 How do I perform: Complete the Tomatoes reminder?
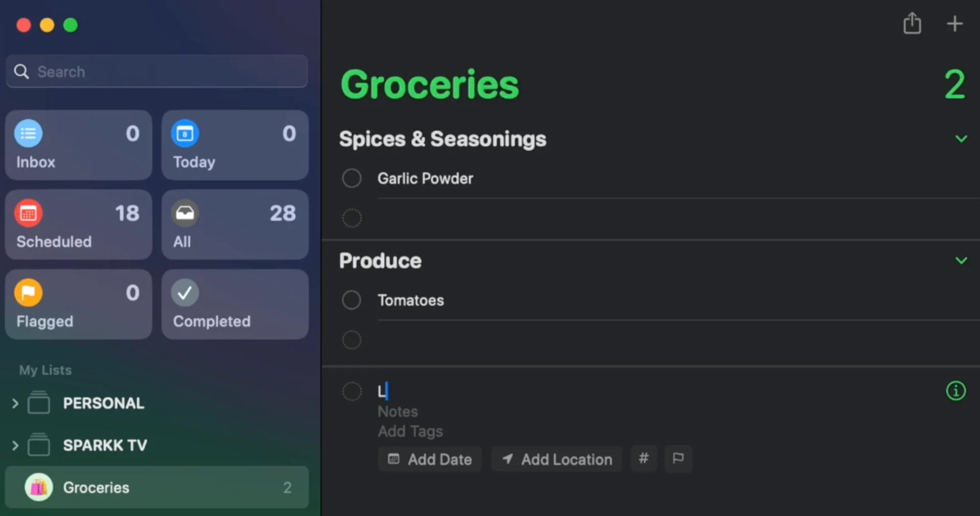pos(351,300)
